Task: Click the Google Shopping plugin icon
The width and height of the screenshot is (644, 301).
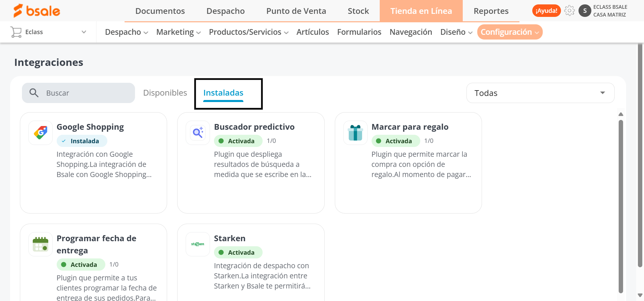Action: (x=41, y=133)
